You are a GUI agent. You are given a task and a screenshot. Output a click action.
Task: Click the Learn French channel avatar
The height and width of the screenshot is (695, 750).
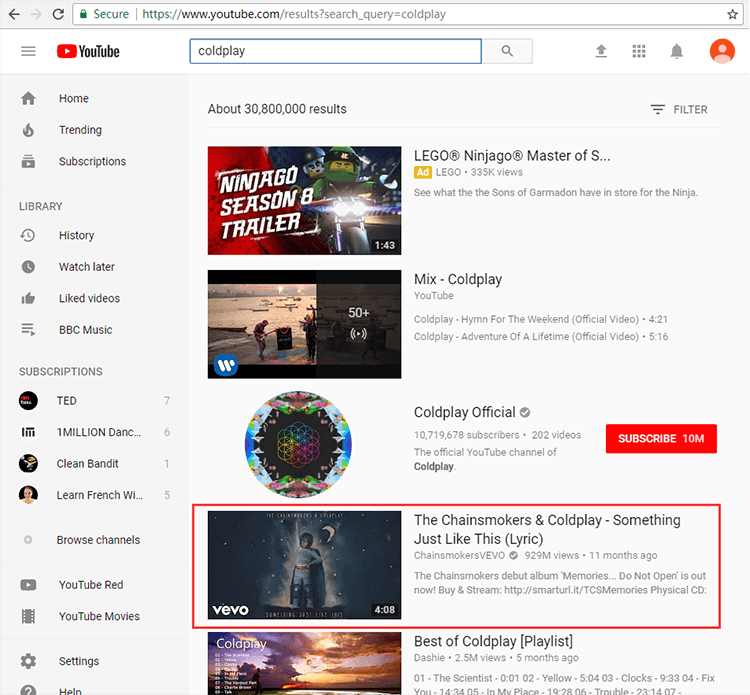pos(28,495)
